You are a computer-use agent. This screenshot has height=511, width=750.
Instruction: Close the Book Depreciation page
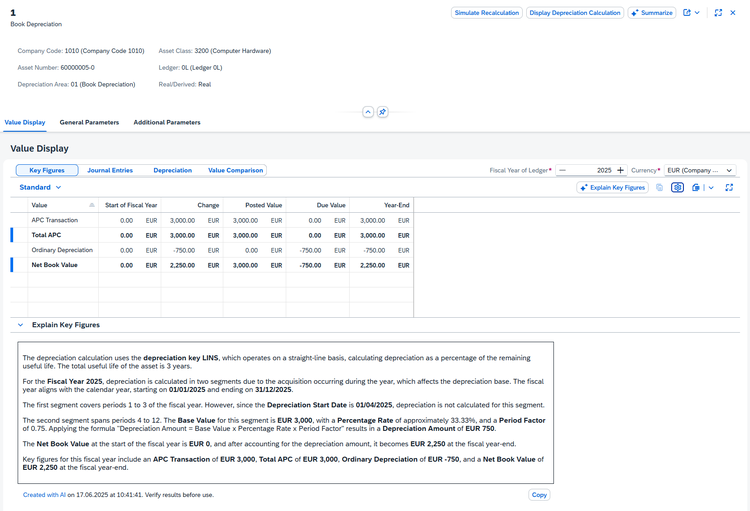[x=733, y=13]
